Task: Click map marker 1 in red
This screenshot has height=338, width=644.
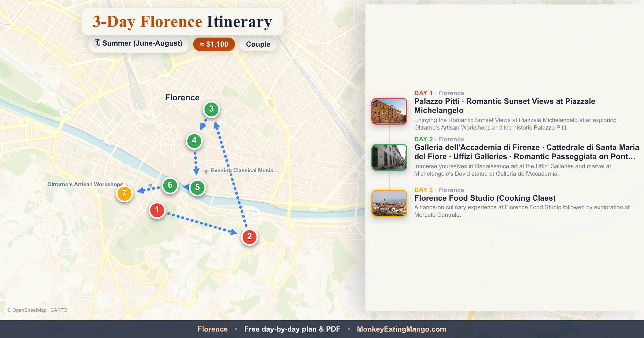Action: [157, 210]
